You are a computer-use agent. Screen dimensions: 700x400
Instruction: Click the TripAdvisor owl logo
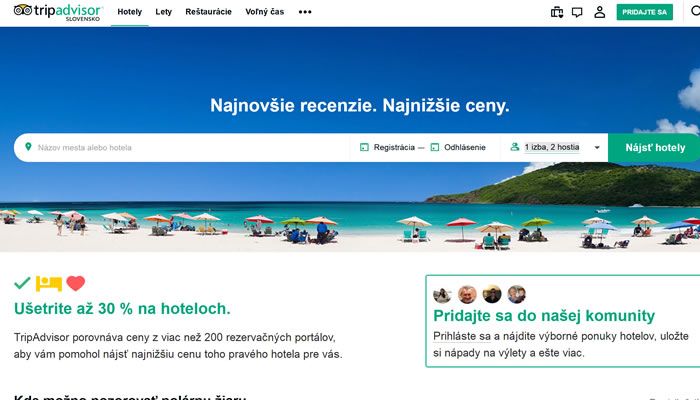[x=22, y=10]
